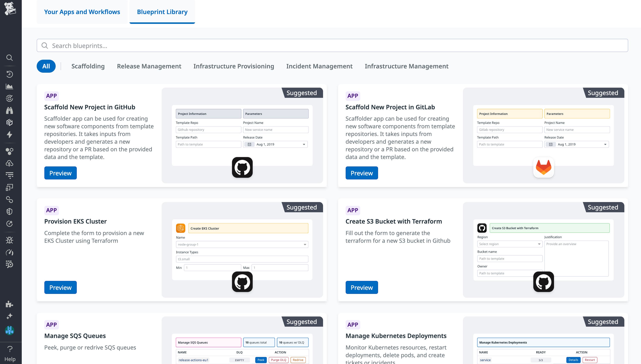The height and width of the screenshot is (364, 641).
Task: Open Bits AI with the sparkles sidebar icon
Action: 10,316
